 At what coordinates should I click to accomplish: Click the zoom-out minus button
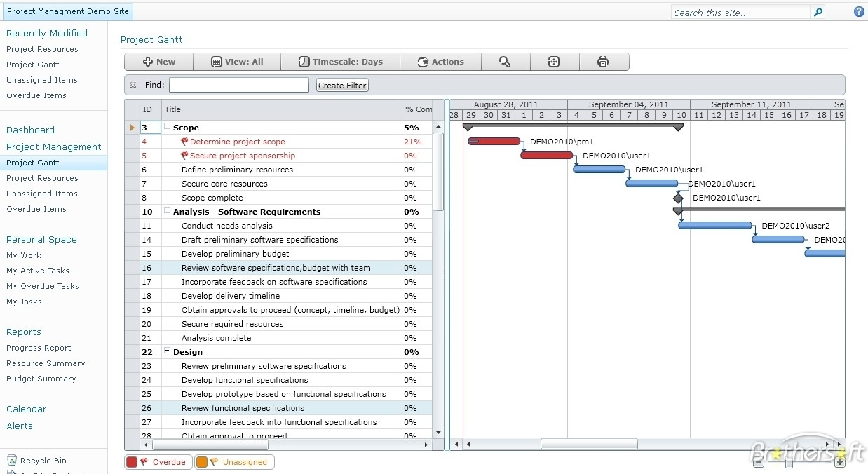pos(759,463)
